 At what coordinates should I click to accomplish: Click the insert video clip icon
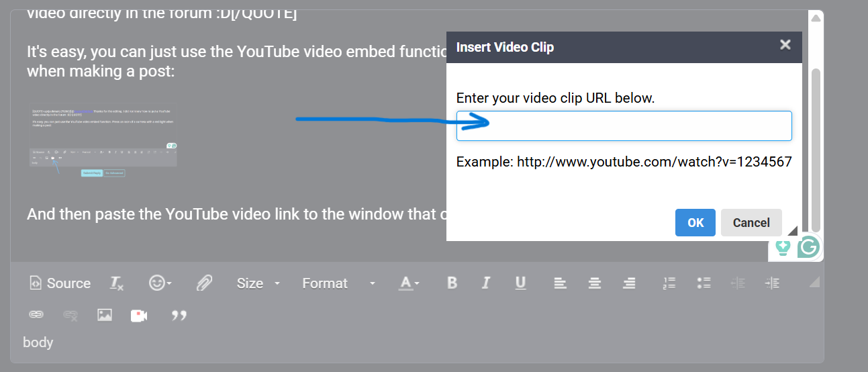pyautogui.click(x=139, y=315)
